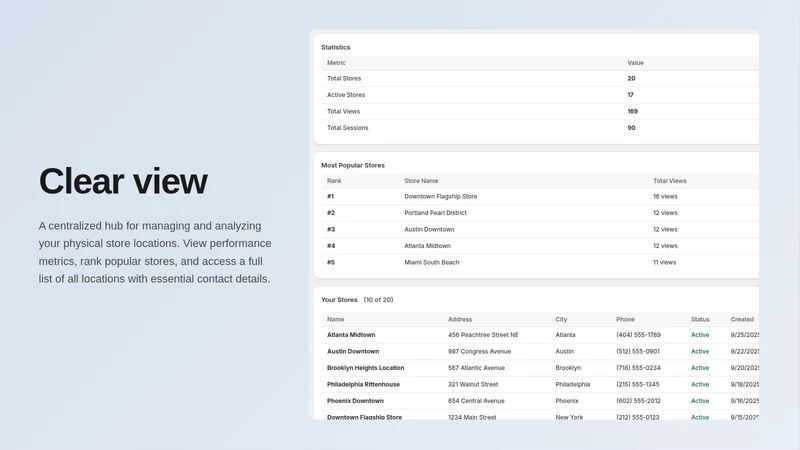Click Portland Pearl District in popular stores

tap(435, 213)
